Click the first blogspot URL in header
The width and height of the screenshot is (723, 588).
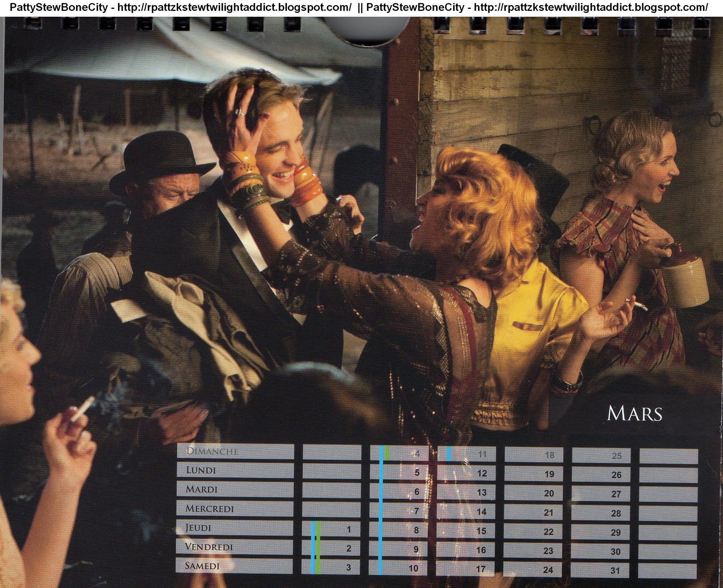(234, 7)
